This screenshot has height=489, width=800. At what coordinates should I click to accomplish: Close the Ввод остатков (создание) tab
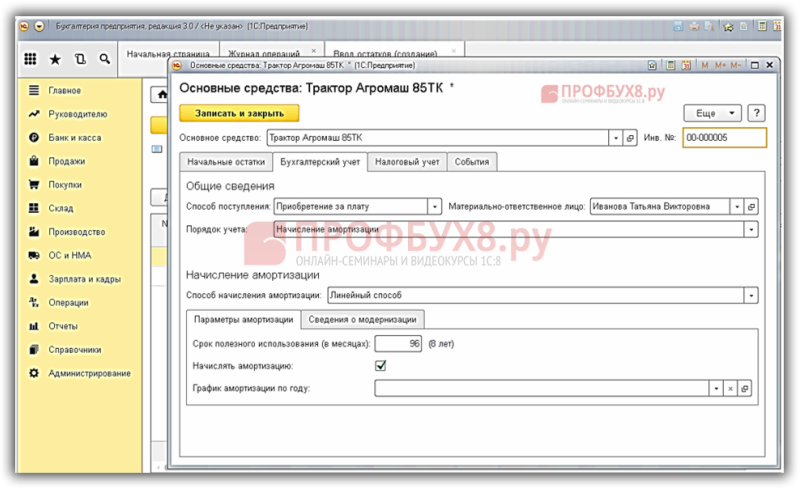click(454, 51)
